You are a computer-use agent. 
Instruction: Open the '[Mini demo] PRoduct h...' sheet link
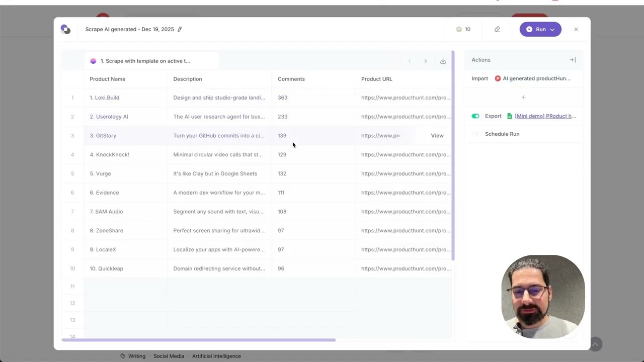coord(545,116)
